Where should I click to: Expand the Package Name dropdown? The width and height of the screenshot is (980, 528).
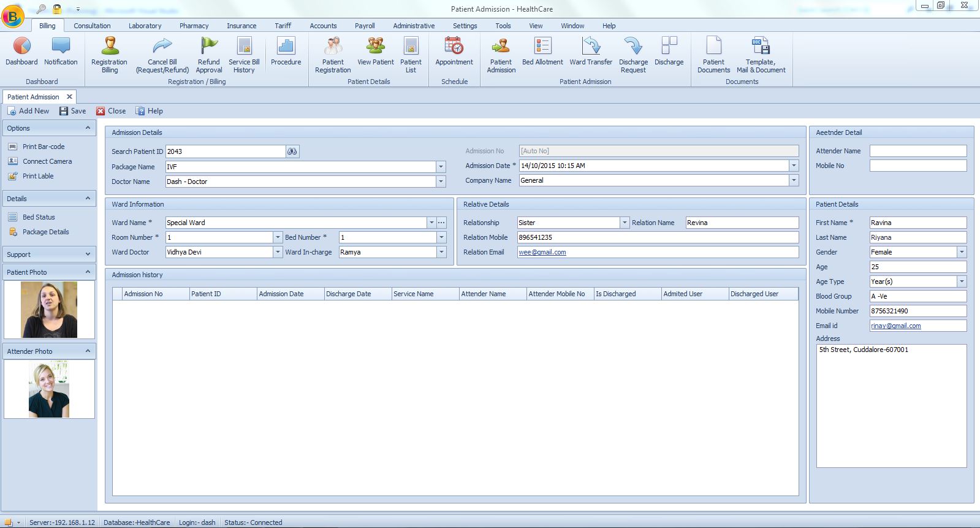(x=441, y=167)
